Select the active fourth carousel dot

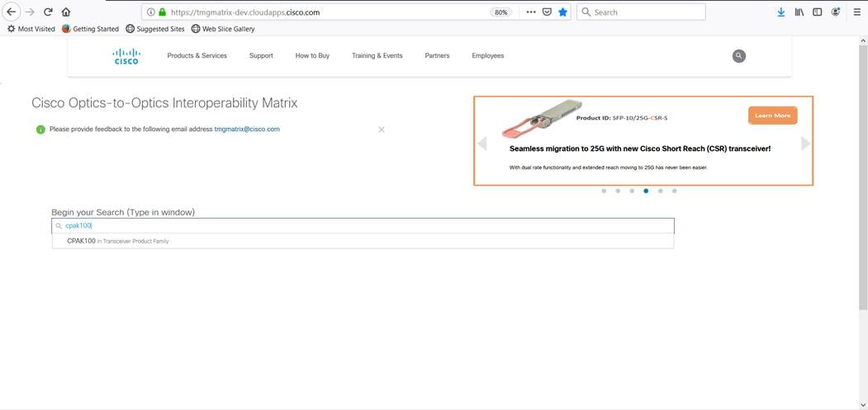(x=646, y=191)
